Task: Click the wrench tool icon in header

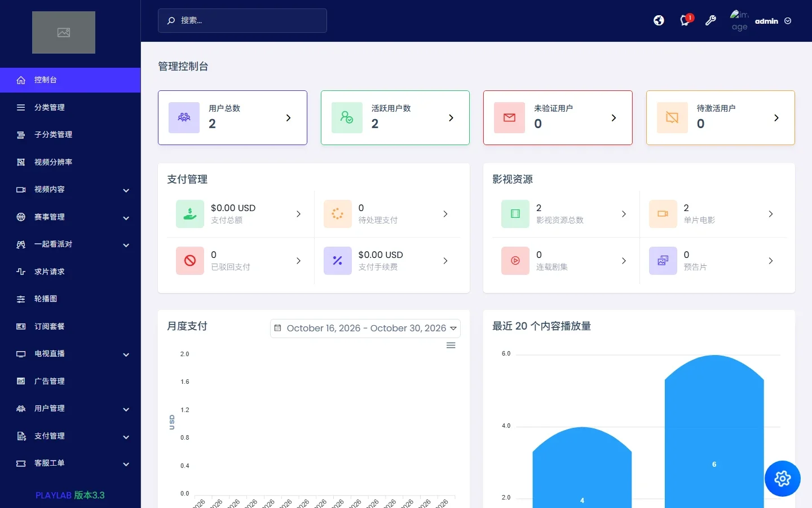Action: (710, 21)
